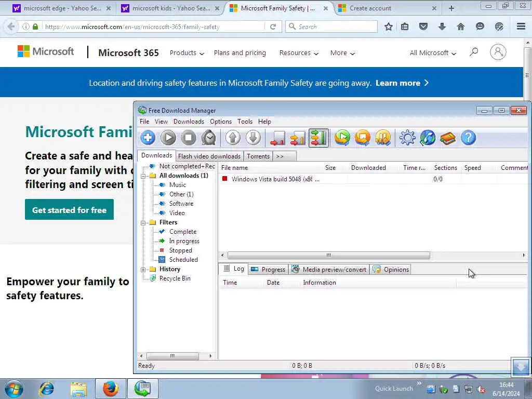The width and height of the screenshot is (532, 399).
Task: Open Firefox bookmarks list icon
Action: point(404,26)
